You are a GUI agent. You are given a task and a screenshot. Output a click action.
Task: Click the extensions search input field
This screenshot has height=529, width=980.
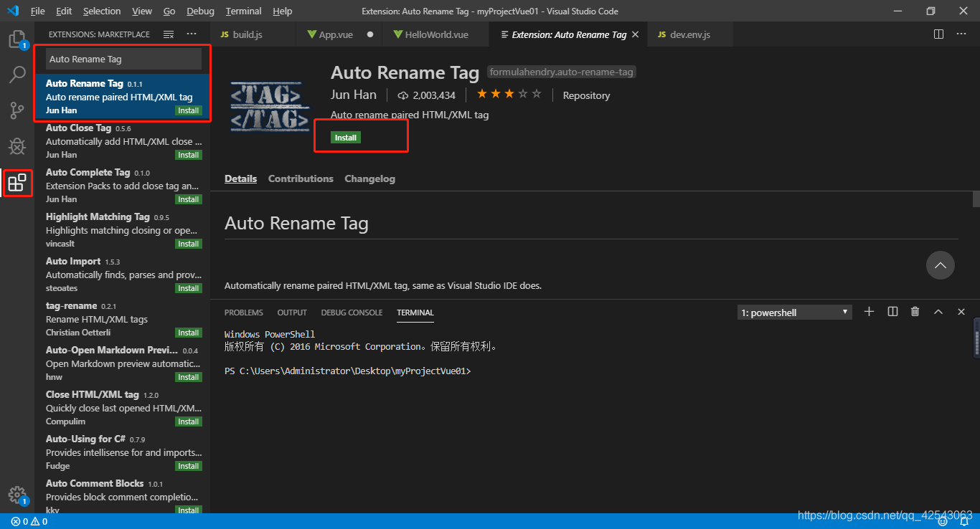point(122,59)
